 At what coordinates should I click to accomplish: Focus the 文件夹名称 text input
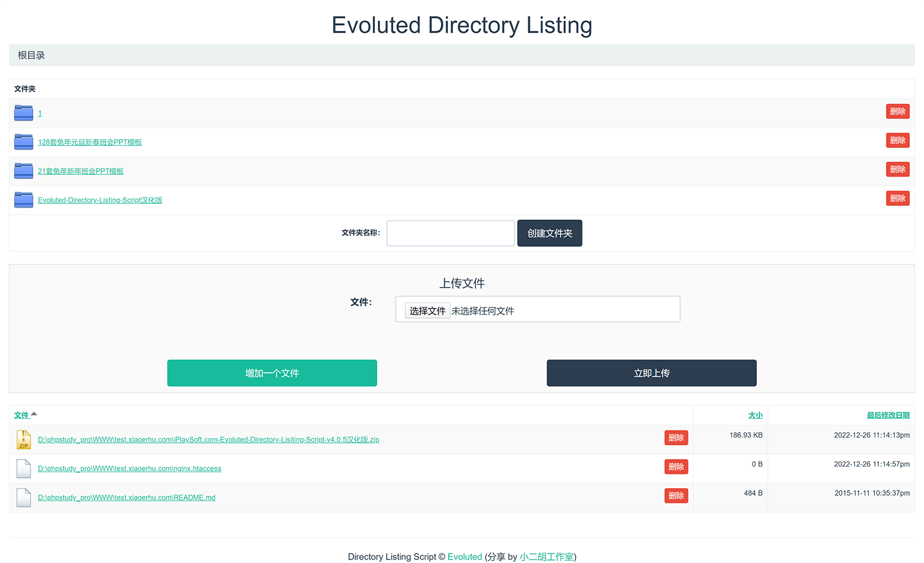450,233
